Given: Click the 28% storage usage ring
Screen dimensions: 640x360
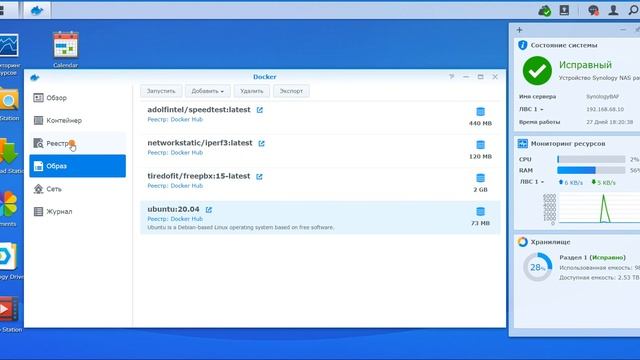Looking at the screenshot, I should click(537, 267).
